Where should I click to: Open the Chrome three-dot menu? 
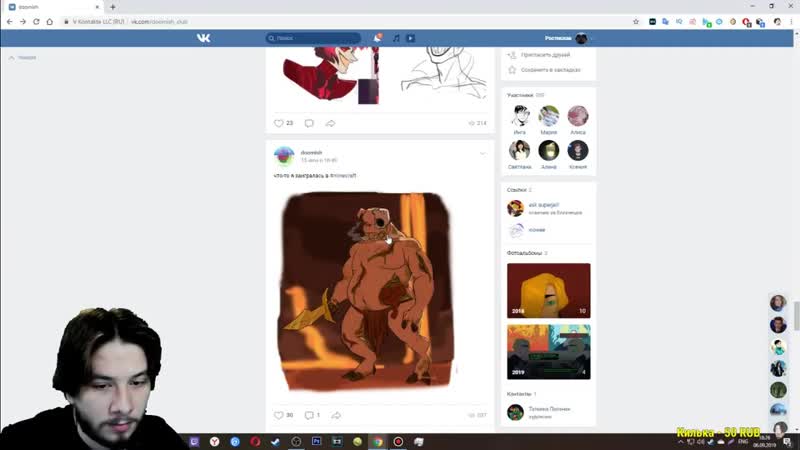point(791,21)
